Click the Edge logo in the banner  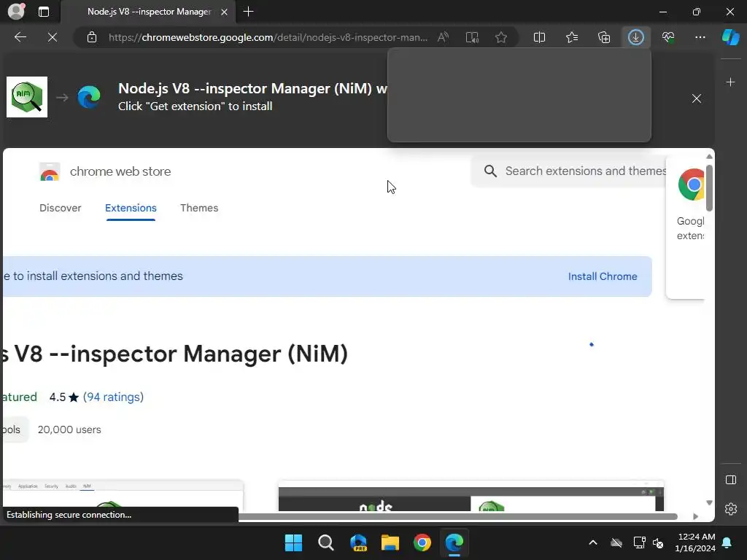pos(89,97)
